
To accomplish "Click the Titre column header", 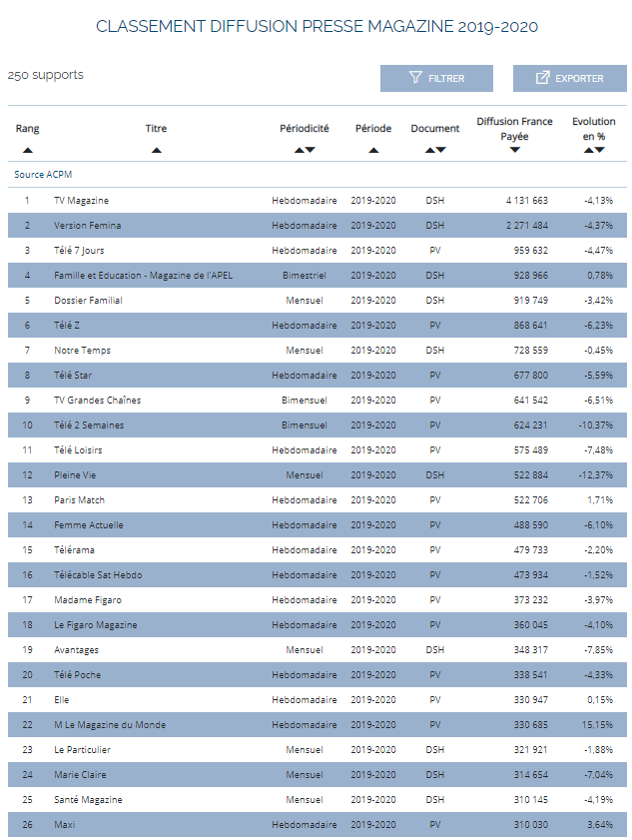I will (156, 129).
